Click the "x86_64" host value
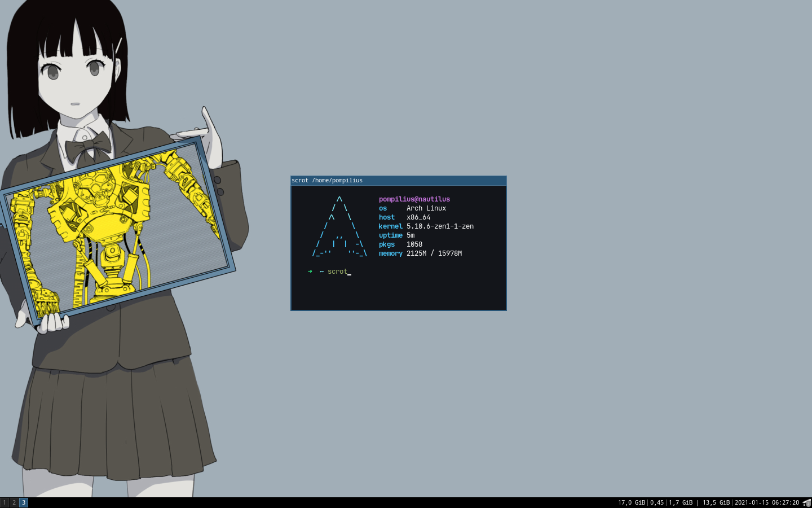Image resolution: width=812 pixels, height=508 pixels. tap(418, 217)
